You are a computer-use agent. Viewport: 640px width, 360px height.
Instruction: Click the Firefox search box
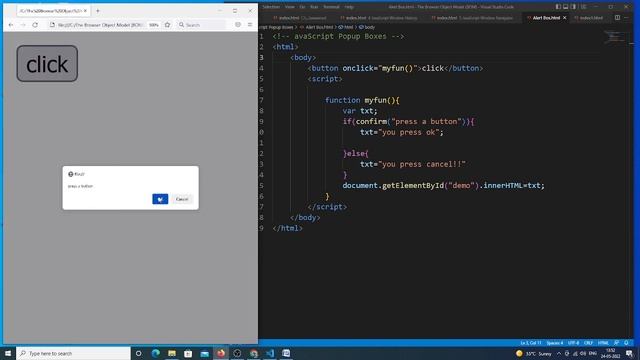click(x=201, y=25)
